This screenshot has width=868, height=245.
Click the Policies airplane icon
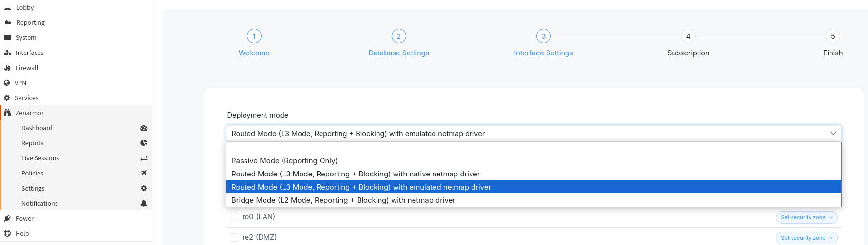click(x=144, y=174)
